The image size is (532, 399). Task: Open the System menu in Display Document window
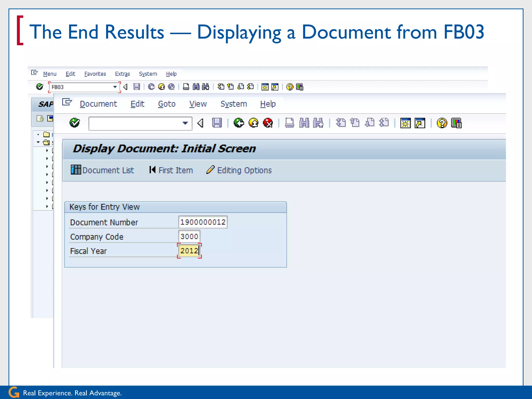(x=234, y=104)
